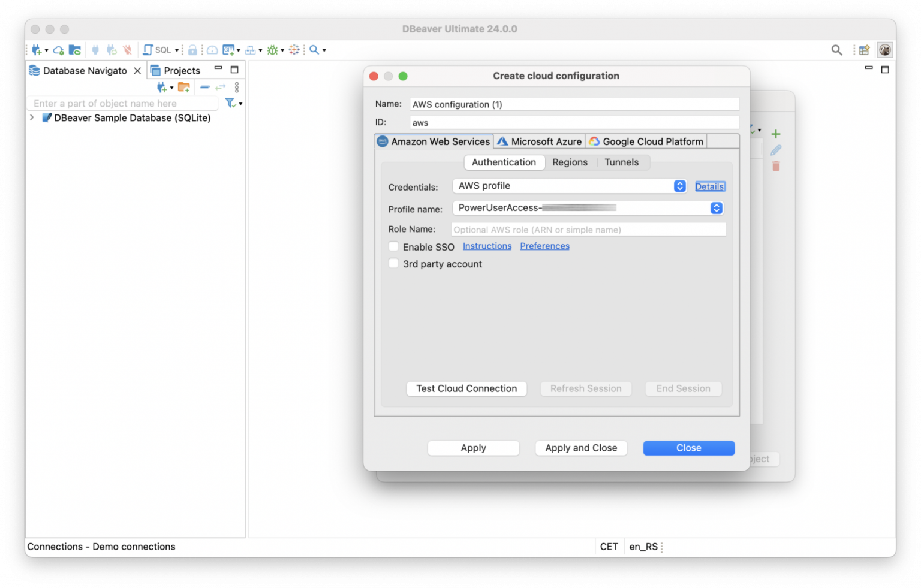This screenshot has width=921, height=588.
Task: Click the search magnifier in the top-right toolbar
Action: tap(836, 50)
